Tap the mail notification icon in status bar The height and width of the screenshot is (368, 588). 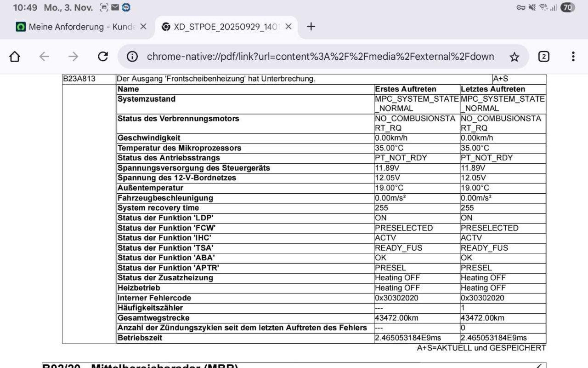(115, 7)
